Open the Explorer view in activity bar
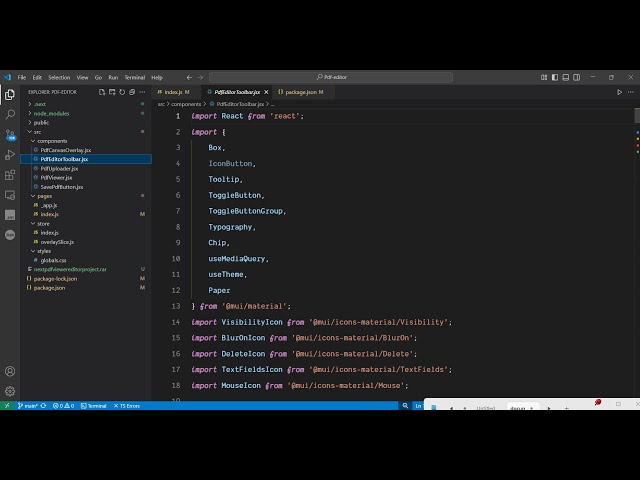The image size is (640, 480). (10, 95)
